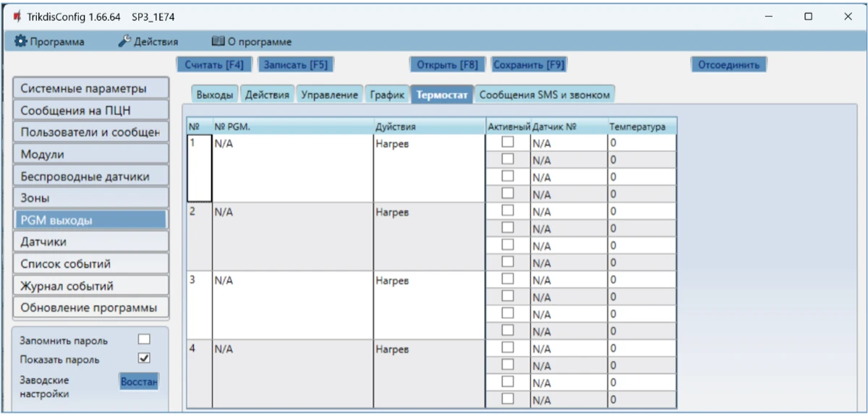
Task: Tick first Активный checkbox in thermostat row 4
Action: [x=508, y=348]
